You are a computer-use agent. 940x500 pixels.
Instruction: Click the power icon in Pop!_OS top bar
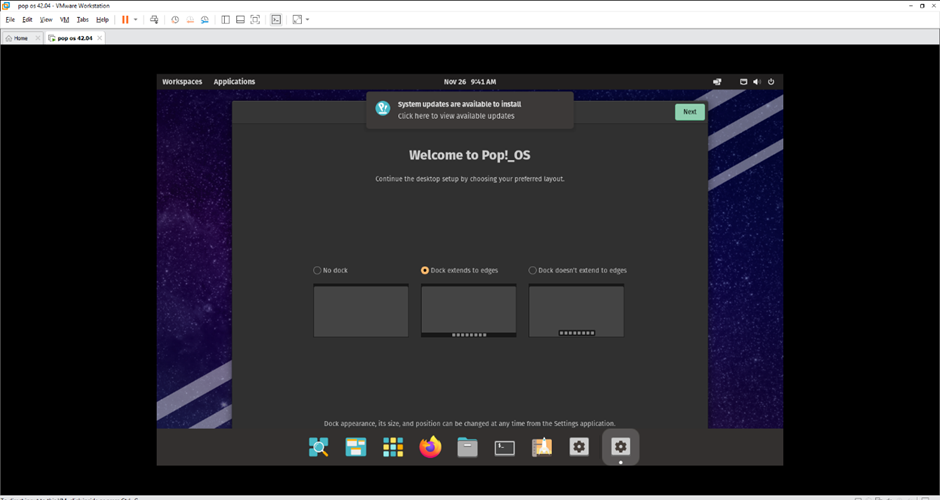pos(771,81)
